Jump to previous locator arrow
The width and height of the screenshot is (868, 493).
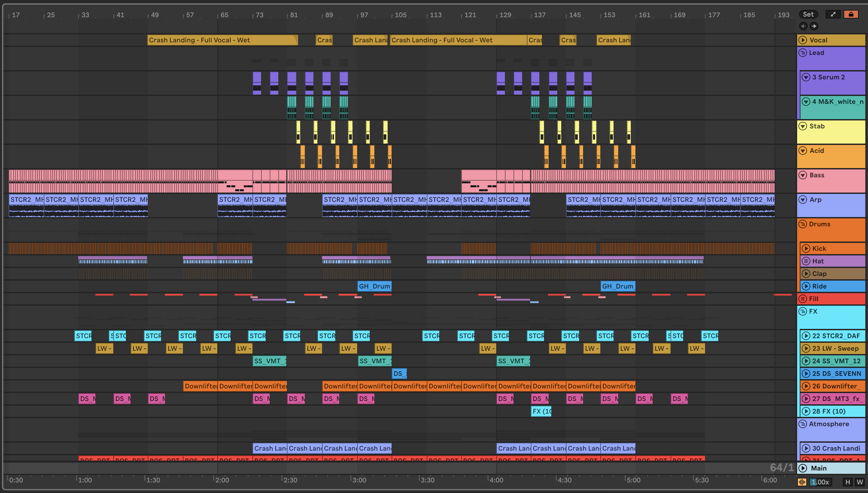(x=803, y=26)
